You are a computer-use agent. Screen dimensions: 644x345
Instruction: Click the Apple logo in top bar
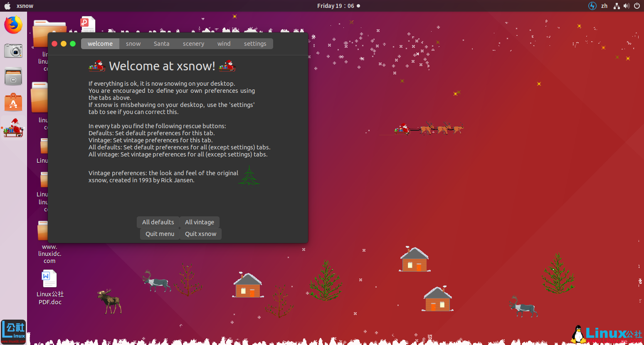[x=7, y=6]
